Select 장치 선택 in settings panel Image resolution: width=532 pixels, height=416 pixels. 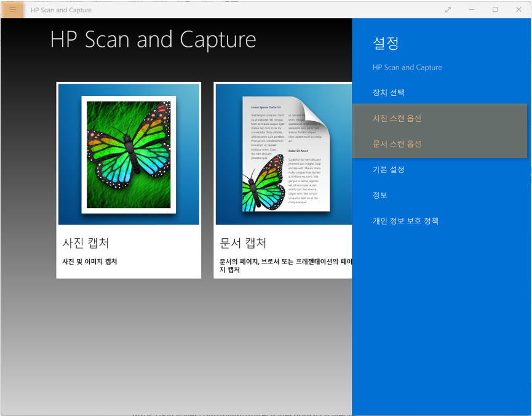click(x=389, y=92)
